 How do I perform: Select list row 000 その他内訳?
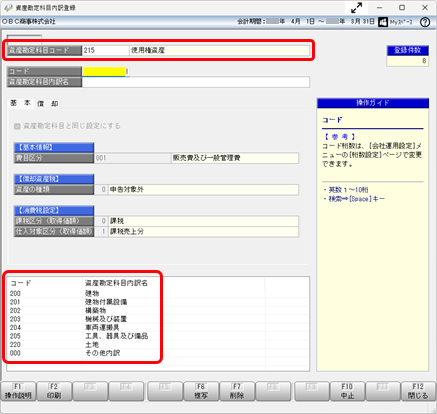point(158,353)
